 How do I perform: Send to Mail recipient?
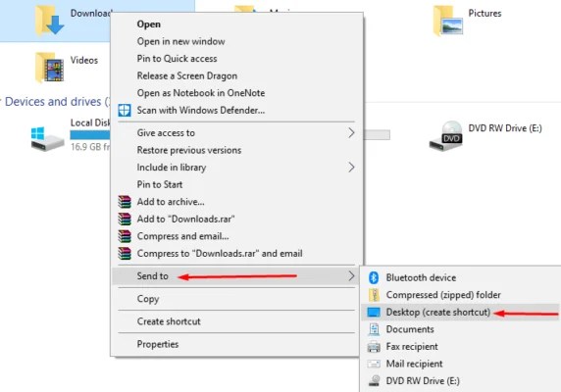tap(461, 364)
